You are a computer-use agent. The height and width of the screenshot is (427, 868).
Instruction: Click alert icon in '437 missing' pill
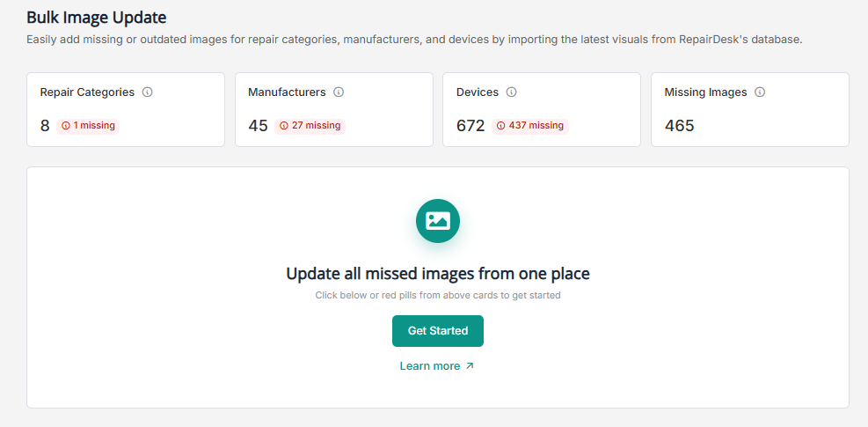click(x=501, y=126)
